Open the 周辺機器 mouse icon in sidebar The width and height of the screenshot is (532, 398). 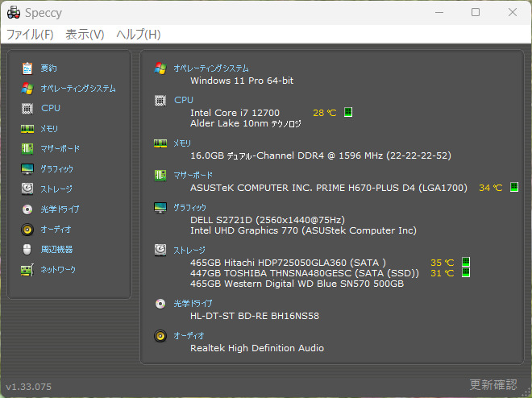(x=27, y=250)
